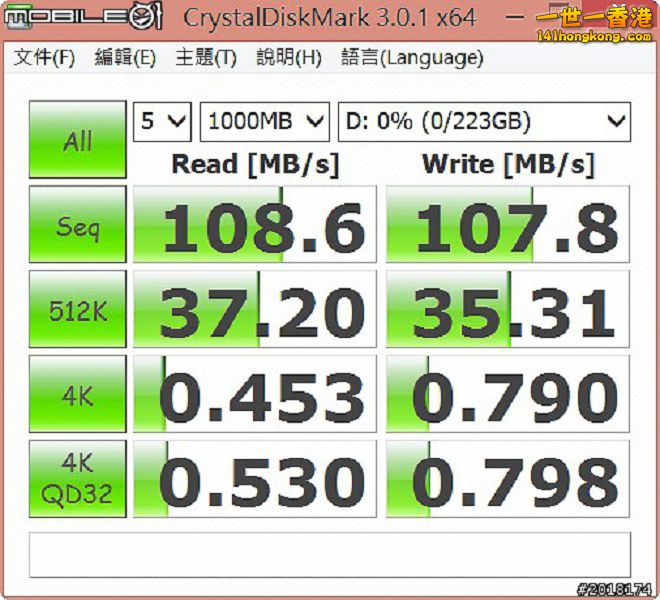This screenshot has height=600, width=660.
Task: Open the 語言(Language) menu
Action: pos(412,58)
